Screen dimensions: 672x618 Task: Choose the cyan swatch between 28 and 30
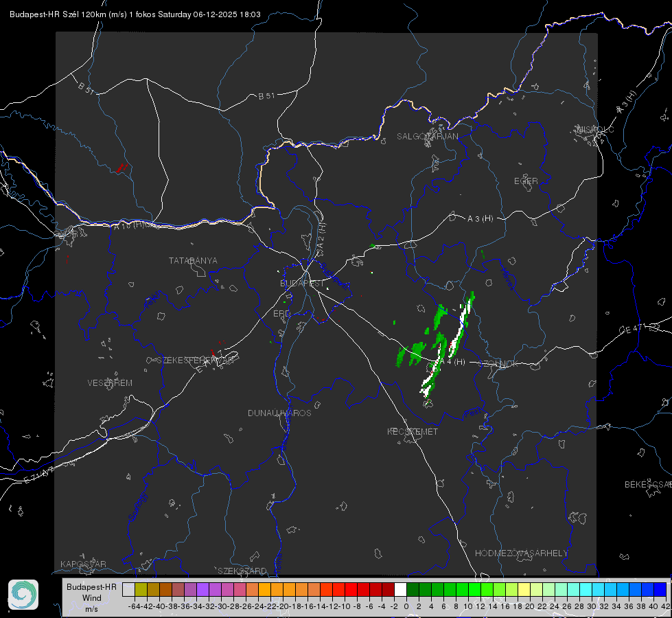[586, 589]
